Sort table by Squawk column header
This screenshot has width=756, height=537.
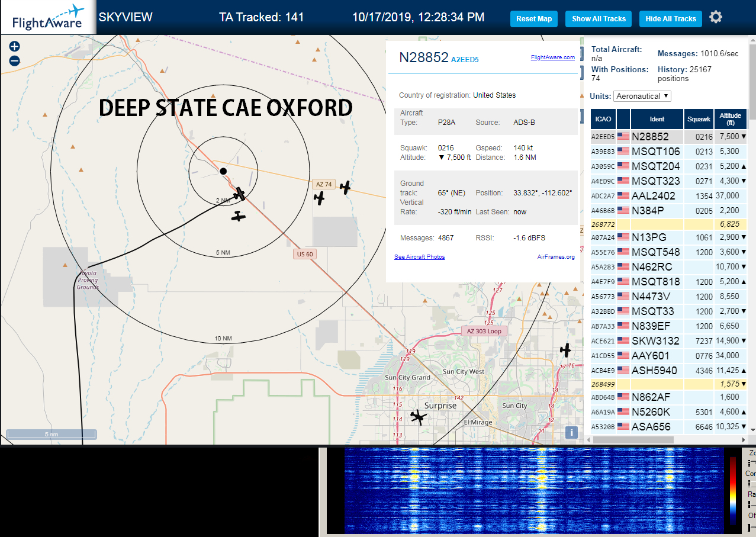click(699, 119)
